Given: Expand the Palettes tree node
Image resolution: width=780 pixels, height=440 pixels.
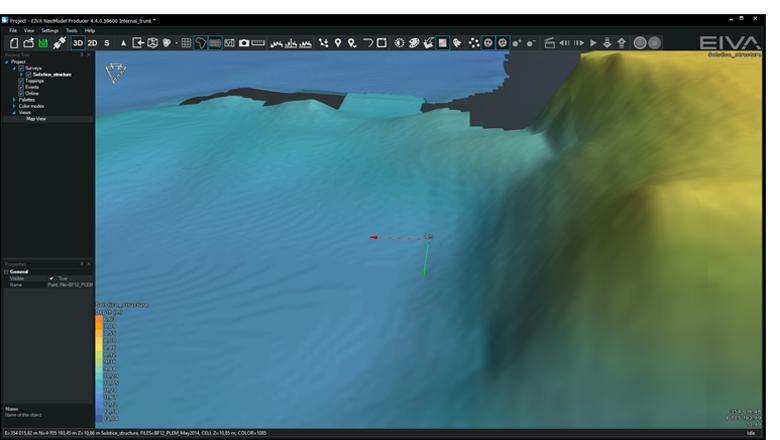Looking at the screenshot, I should pyautogui.click(x=14, y=100).
